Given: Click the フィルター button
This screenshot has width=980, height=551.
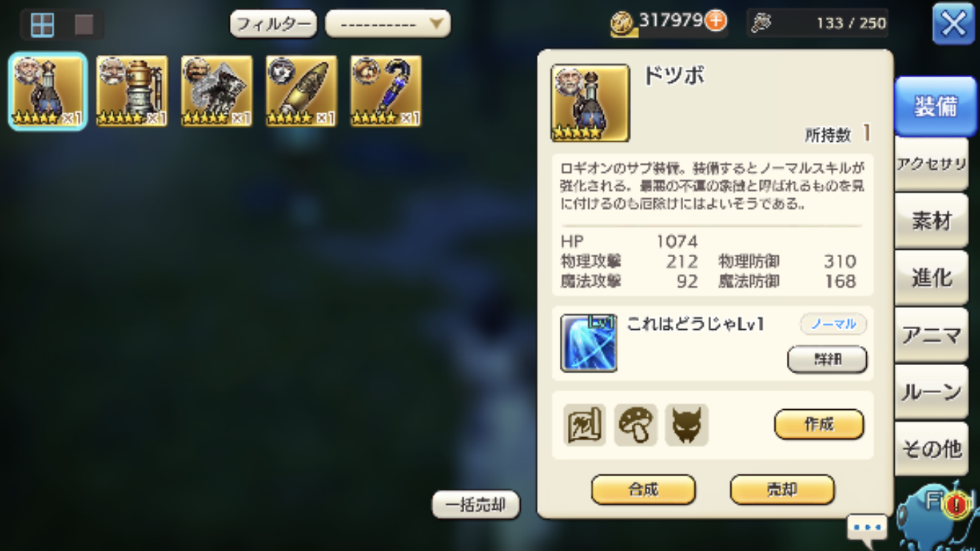Looking at the screenshot, I should click(273, 24).
